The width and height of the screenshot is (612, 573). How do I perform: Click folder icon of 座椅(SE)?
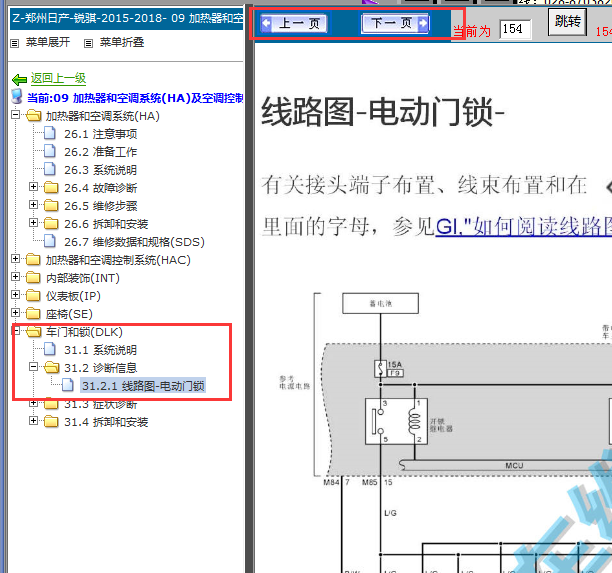pyautogui.click(x=33, y=313)
